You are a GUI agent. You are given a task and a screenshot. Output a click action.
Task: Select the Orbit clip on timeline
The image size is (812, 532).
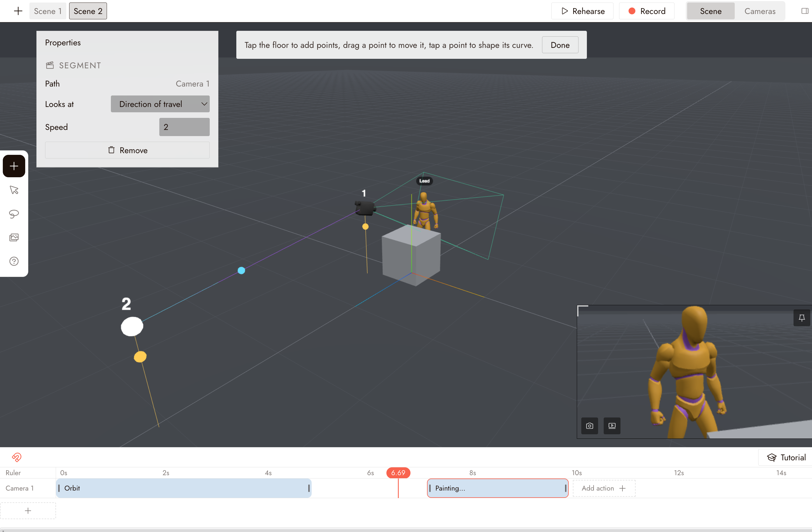click(x=184, y=488)
